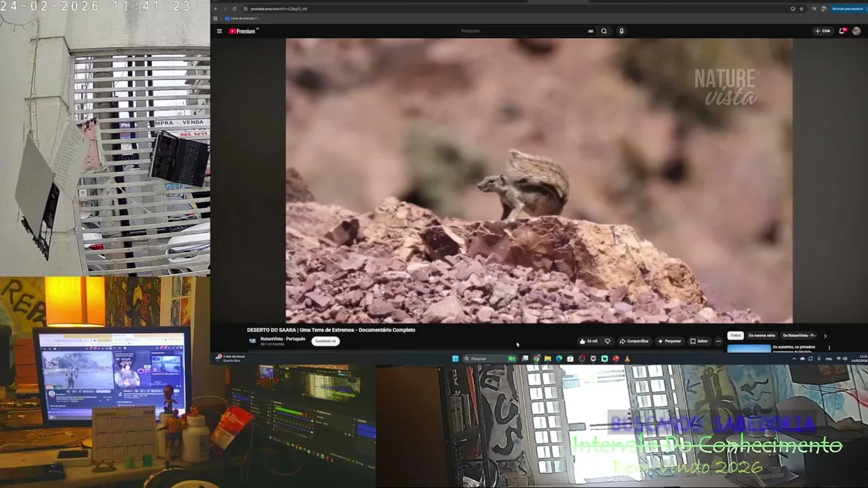The image size is (868, 488).
Task: Open the weather widget on the taskbar
Action: 231,358
